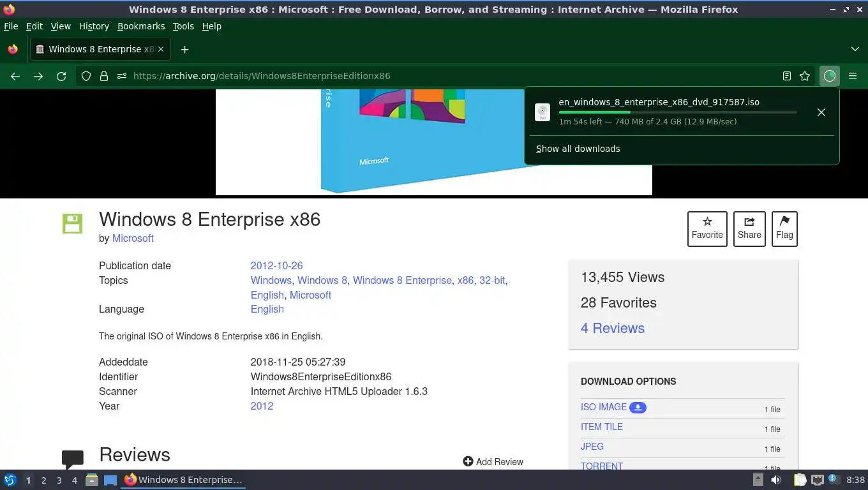This screenshot has width=868, height=490.
Task: Open the update notification tray icon
Action: (x=833, y=479)
